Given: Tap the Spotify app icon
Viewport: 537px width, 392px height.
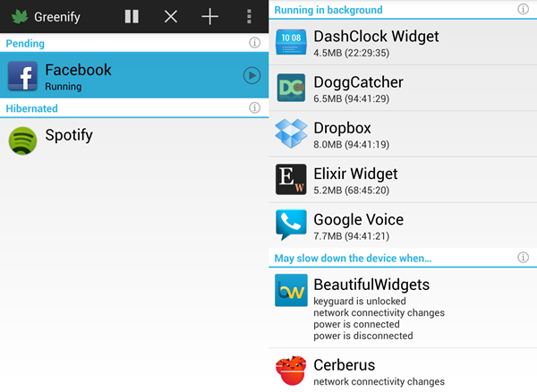Looking at the screenshot, I should point(22,141).
